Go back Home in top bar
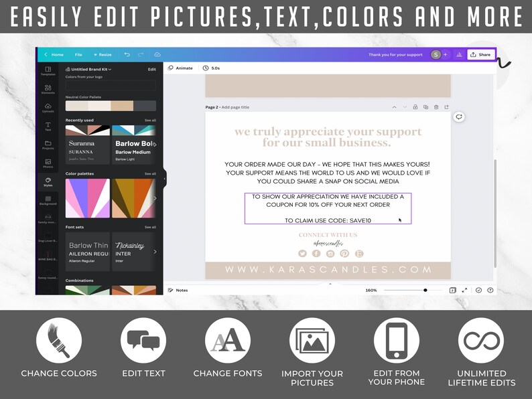Image resolution: width=532 pixels, height=399 pixels. [54, 55]
